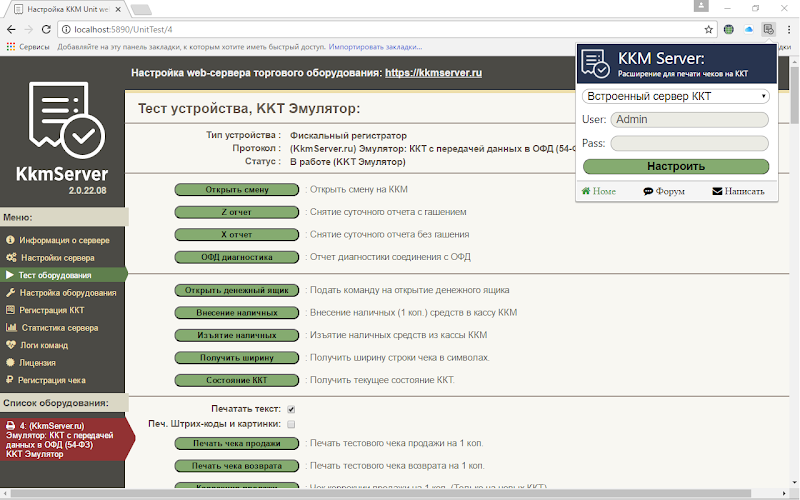Click KKM Server extension toolbar icon
The width and height of the screenshot is (800, 500).
pos(768,29)
